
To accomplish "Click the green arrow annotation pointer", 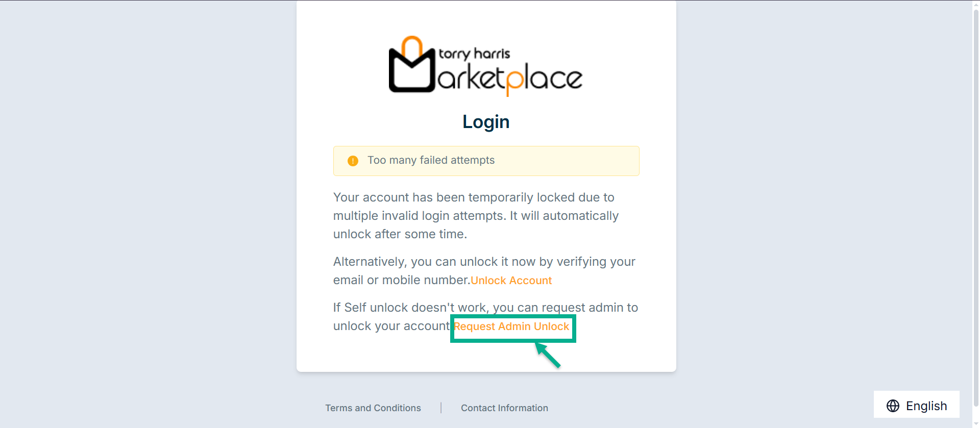I will click(549, 356).
